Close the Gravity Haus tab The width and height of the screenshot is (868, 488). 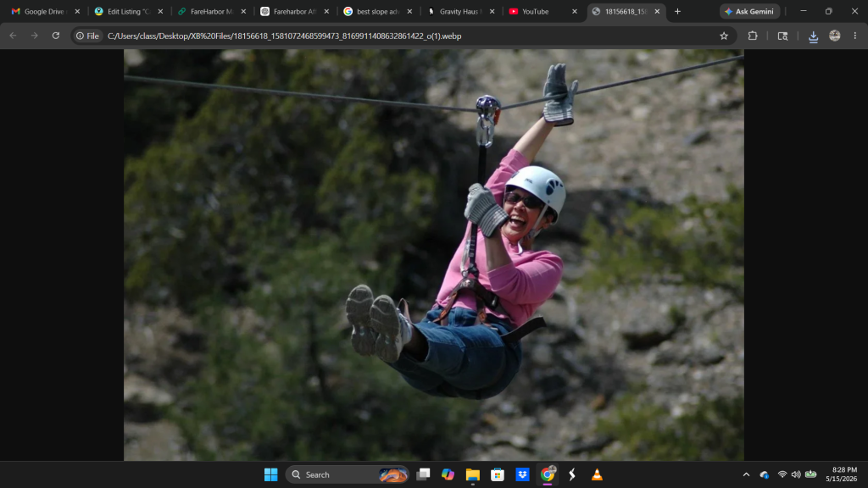pos(492,11)
